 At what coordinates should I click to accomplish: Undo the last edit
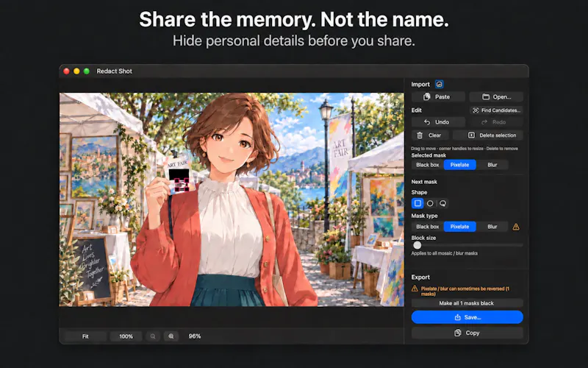(438, 122)
